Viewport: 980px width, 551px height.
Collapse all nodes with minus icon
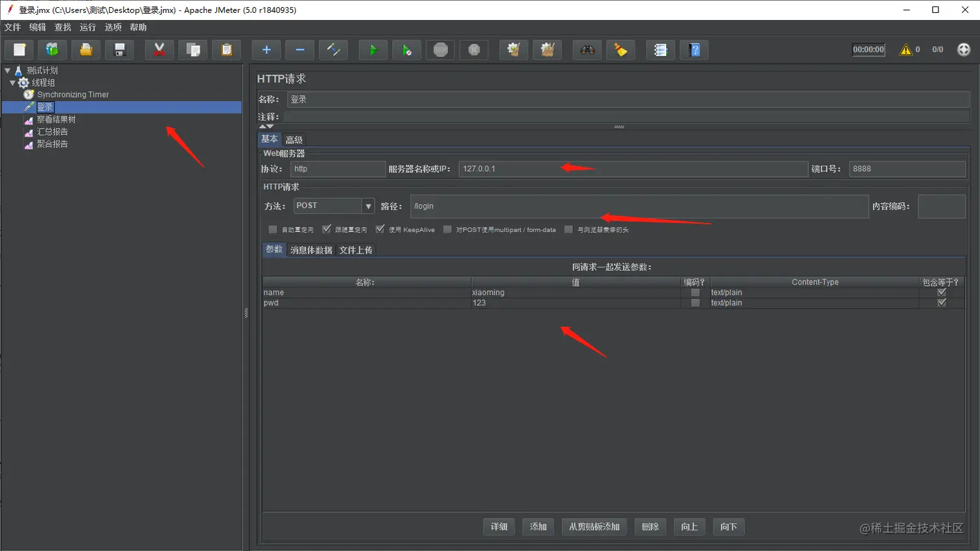coord(300,50)
